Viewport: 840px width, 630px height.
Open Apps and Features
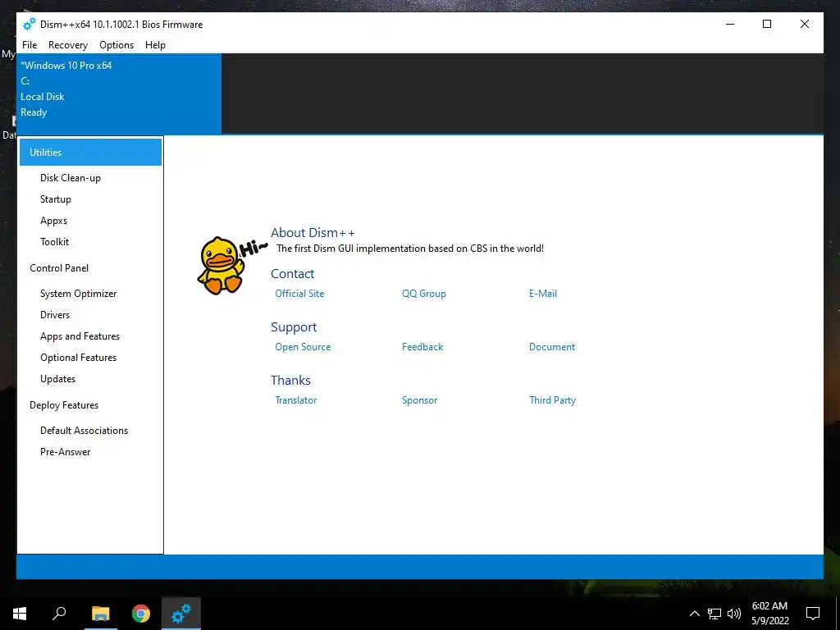click(x=80, y=336)
